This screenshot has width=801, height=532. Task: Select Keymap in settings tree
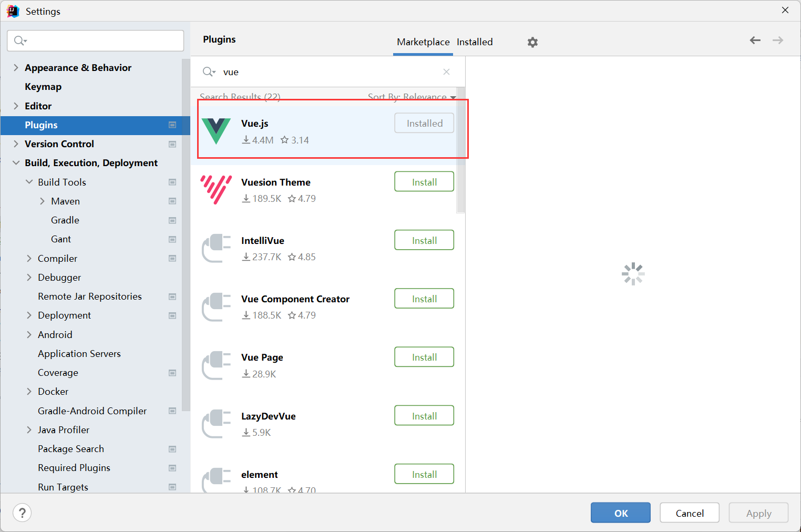(x=43, y=87)
